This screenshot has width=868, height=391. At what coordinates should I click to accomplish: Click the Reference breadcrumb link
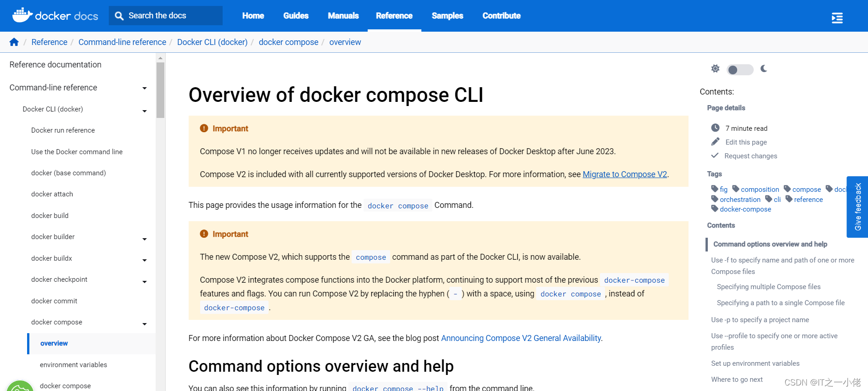pyautogui.click(x=49, y=42)
